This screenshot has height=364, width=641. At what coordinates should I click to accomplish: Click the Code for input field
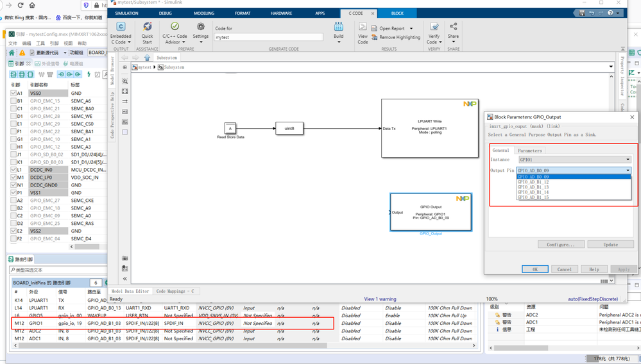(x=269, y=37)
